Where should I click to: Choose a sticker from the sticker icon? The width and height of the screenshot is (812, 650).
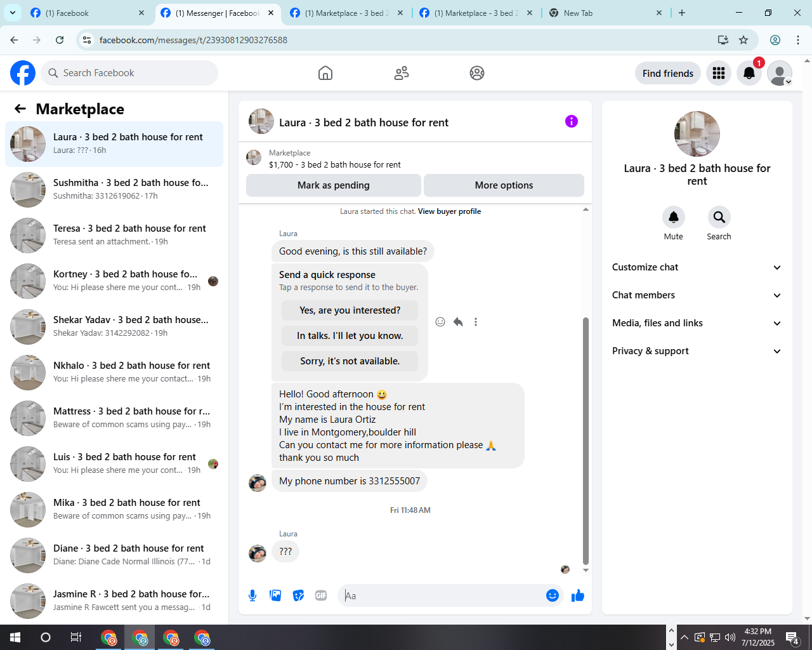tap(298, 595)
